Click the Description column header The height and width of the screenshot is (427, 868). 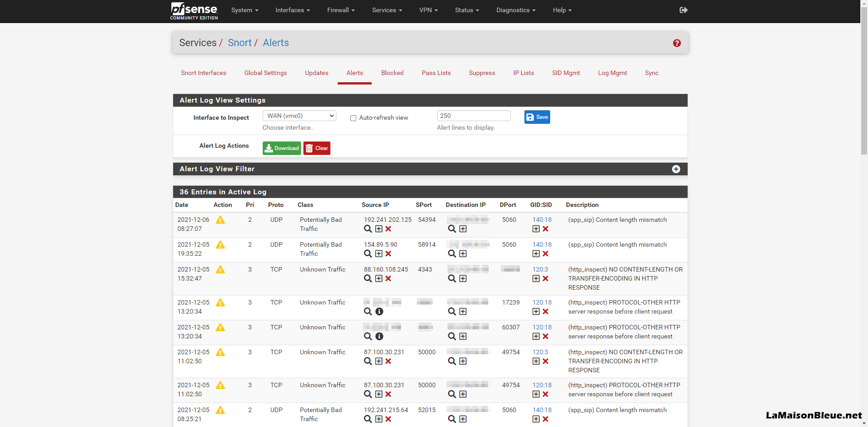(582, 205)
